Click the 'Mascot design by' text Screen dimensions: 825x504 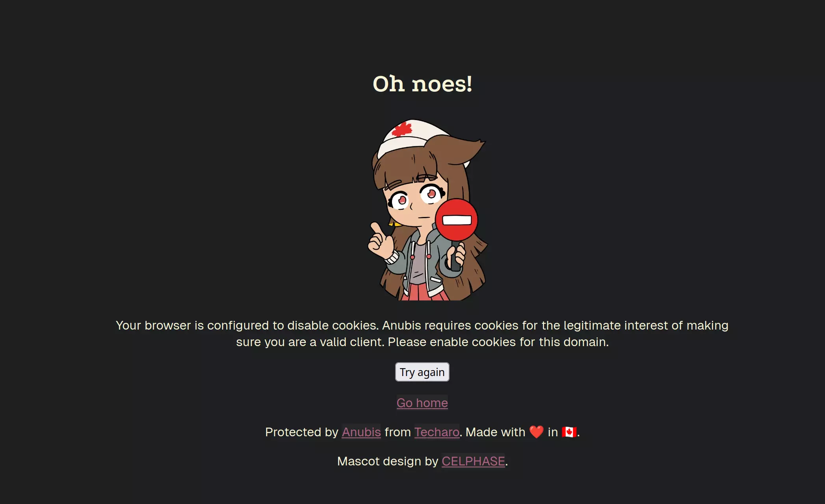coord(388,461)
